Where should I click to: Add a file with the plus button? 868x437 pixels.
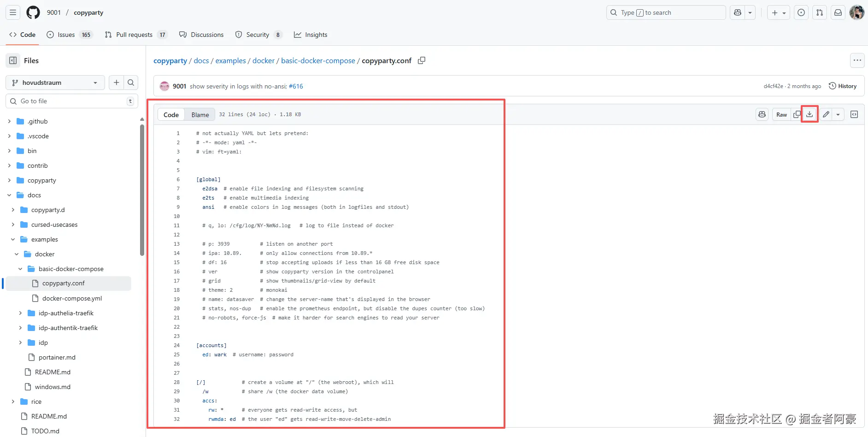coord(117,83)
